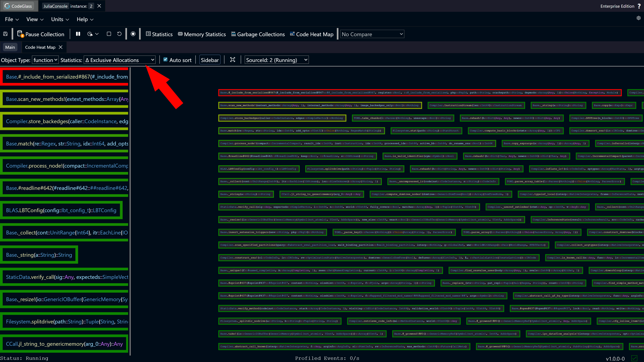Click the save disk icon
The height and width of the screenshot is (362, 644).
6,34
